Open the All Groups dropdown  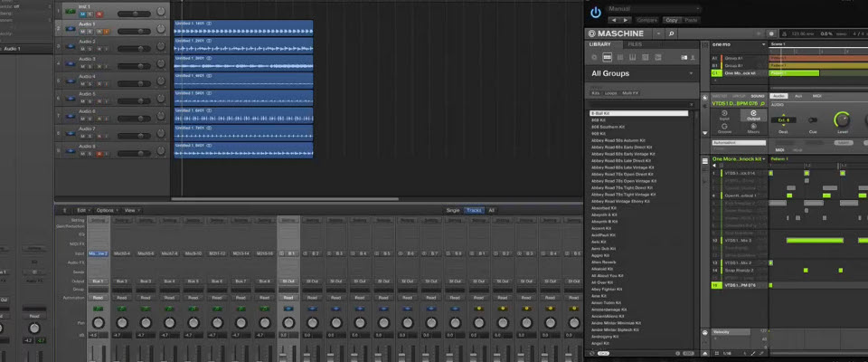[642, 73]
